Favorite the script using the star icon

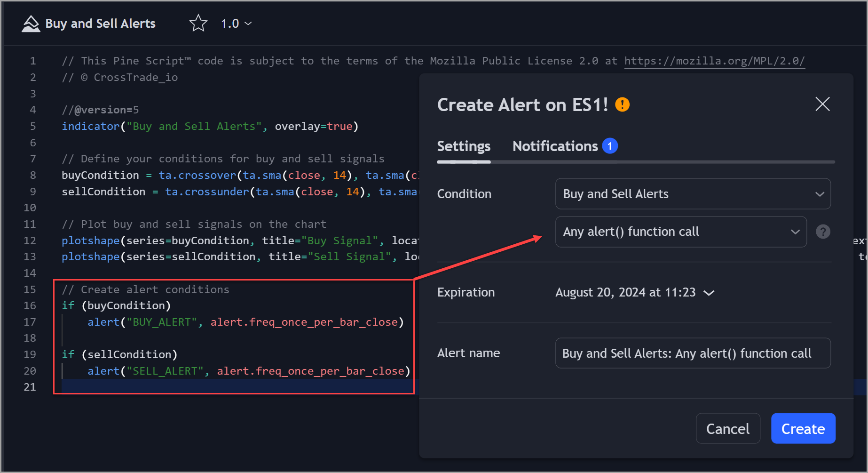coord(198,22)
